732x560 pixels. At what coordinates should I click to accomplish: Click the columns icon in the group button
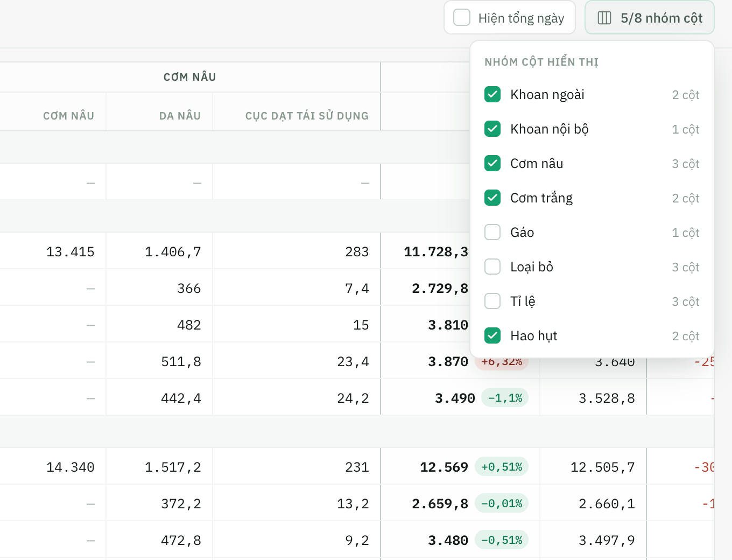tap(604, 18)
